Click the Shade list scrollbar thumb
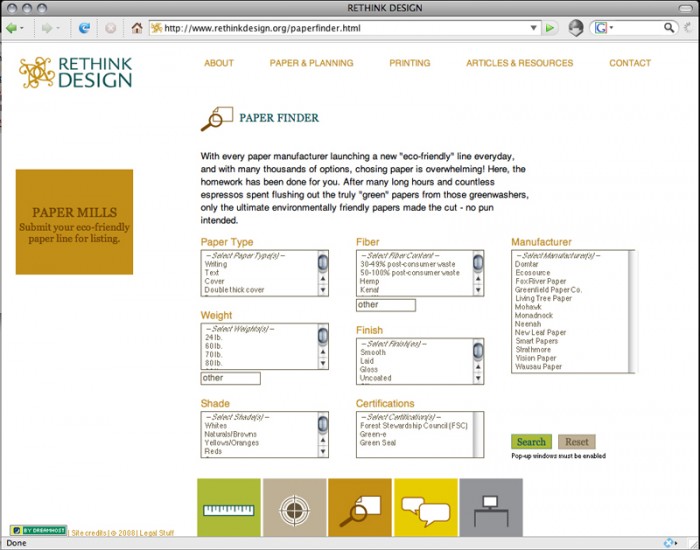700x550 pixels. point(323,424)
